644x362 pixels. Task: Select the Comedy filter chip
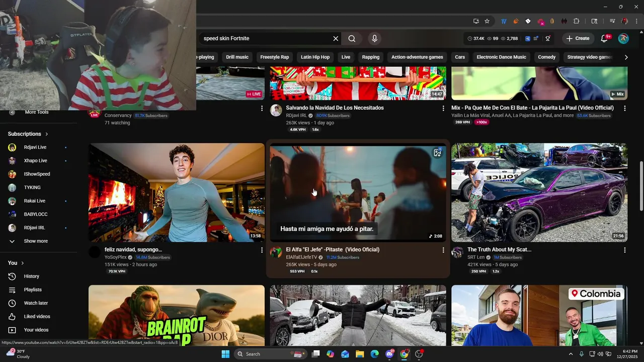(547, 57)
